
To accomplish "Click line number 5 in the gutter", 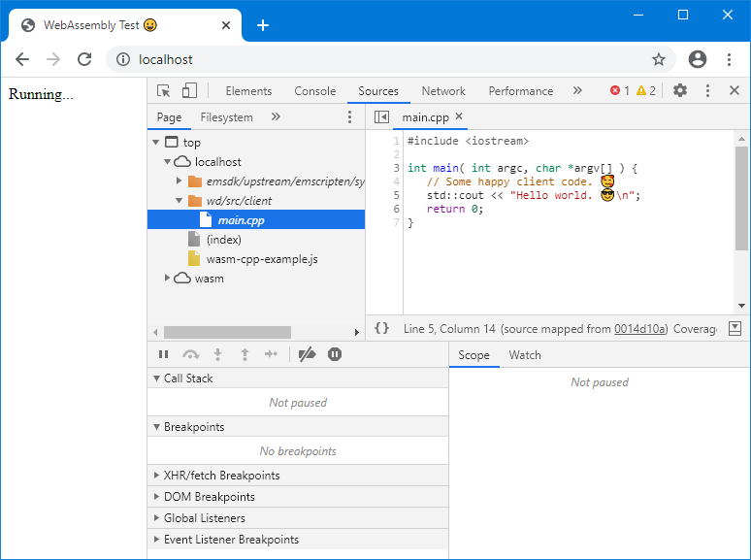I will click(x=396, y=195).
